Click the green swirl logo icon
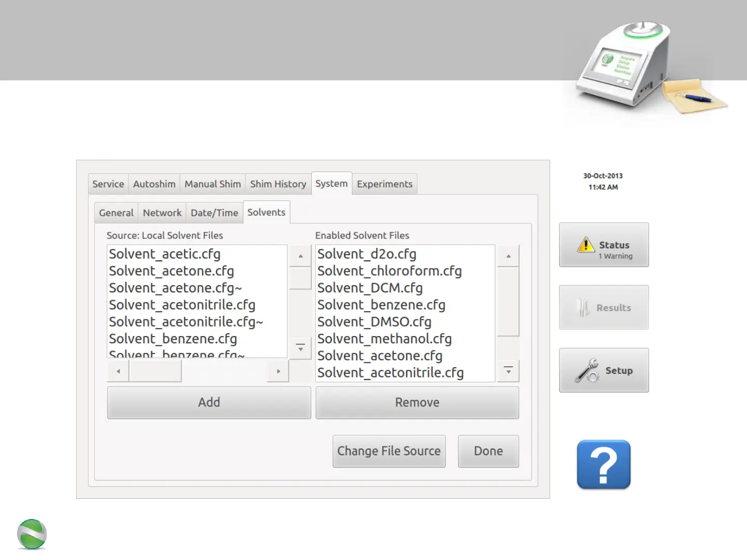The image size is (747, 560). [32, 534]
